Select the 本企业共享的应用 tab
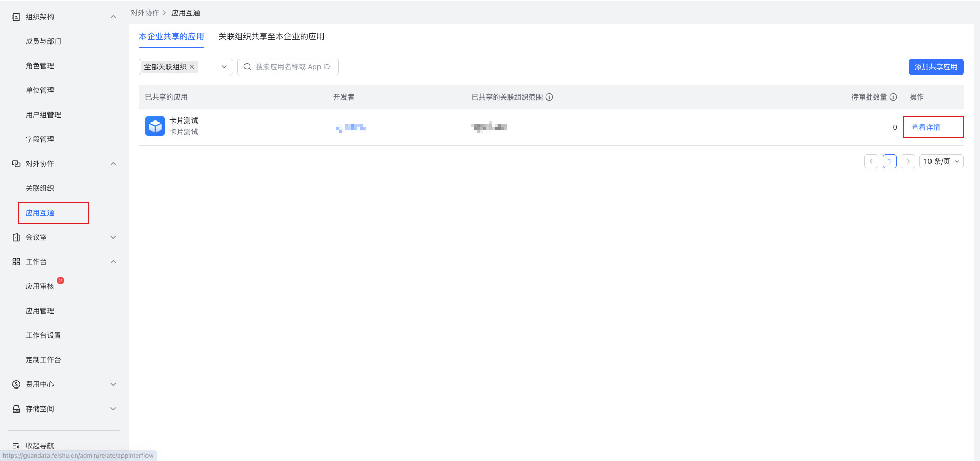 coord(171,36)
